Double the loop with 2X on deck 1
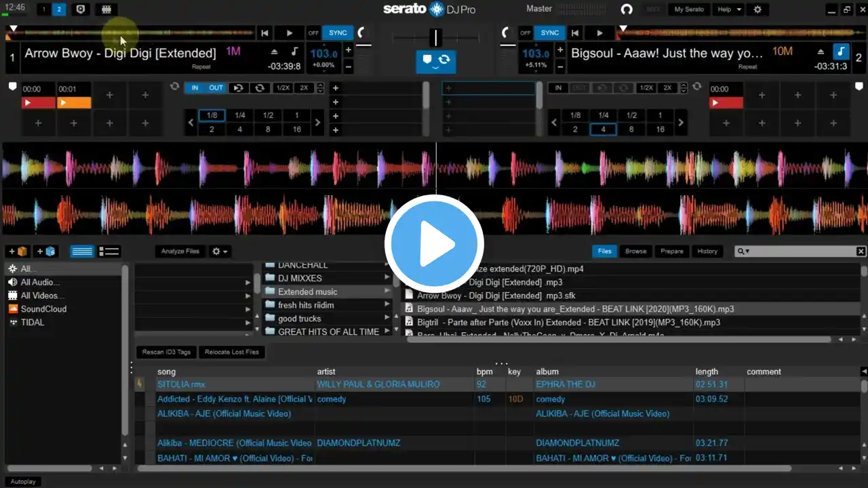 pyautogui.click(x=304, y=88)
